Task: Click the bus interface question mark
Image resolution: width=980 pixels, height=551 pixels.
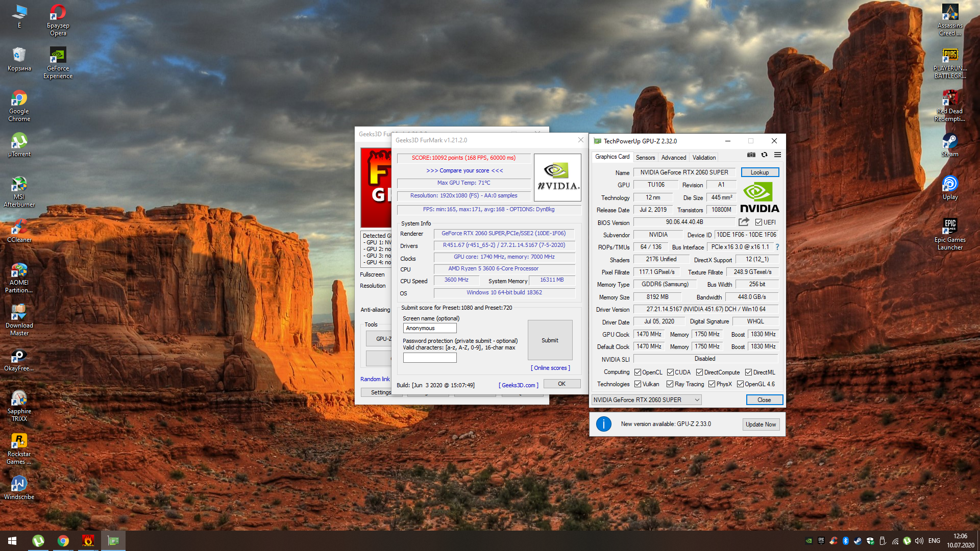Action: point(777,247)
